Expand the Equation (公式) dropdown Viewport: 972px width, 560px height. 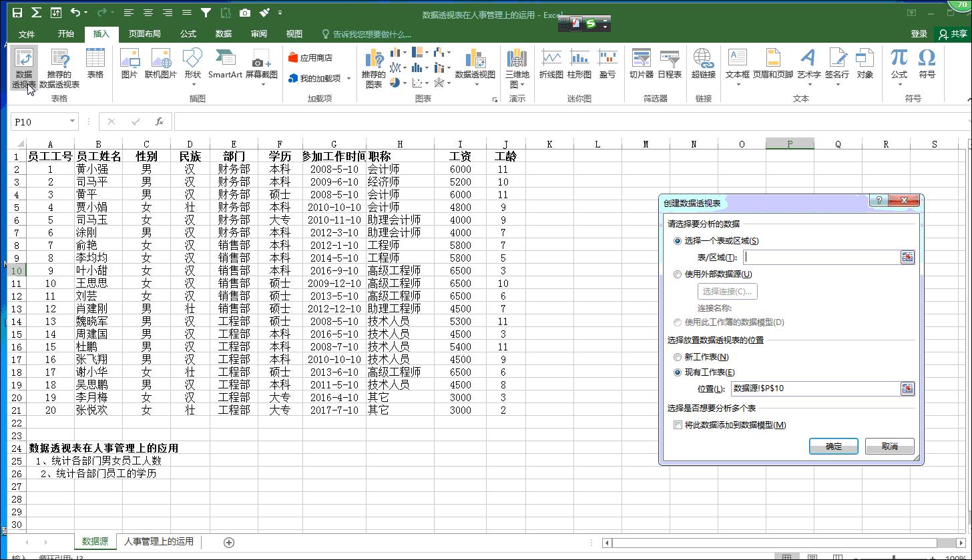[x=899, y=85]
